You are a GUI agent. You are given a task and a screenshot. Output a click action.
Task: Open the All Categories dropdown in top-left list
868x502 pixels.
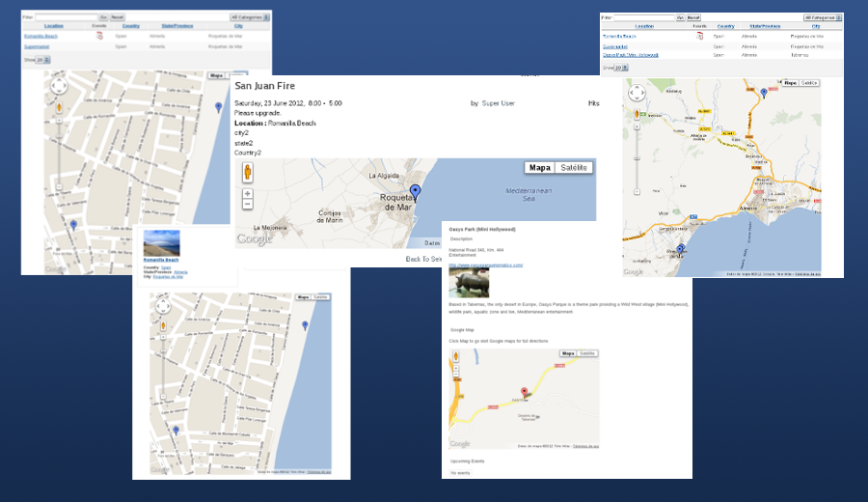[x=249, y=17]
